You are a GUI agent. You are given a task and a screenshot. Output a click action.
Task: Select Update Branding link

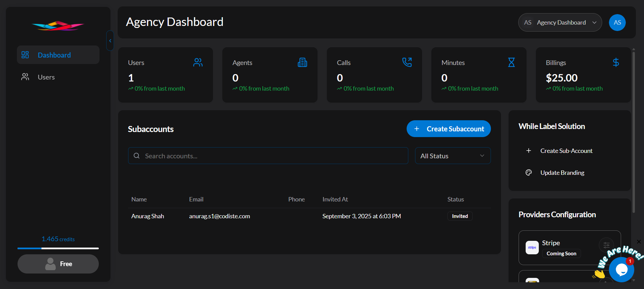point(562,173)
